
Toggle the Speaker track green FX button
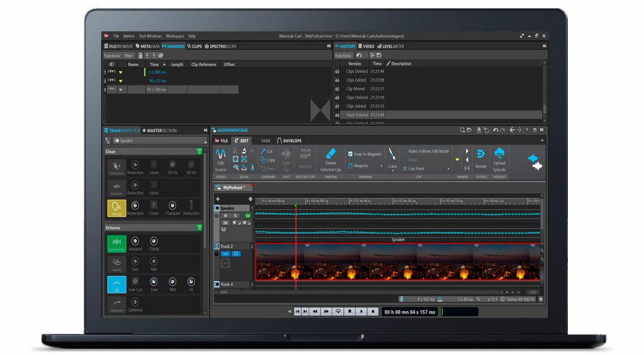point(248,216)
